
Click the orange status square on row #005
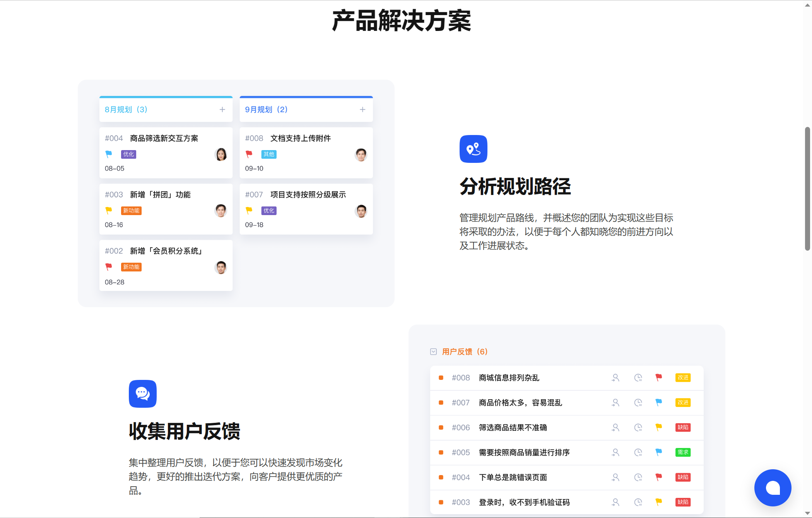[x=441, y=452]
